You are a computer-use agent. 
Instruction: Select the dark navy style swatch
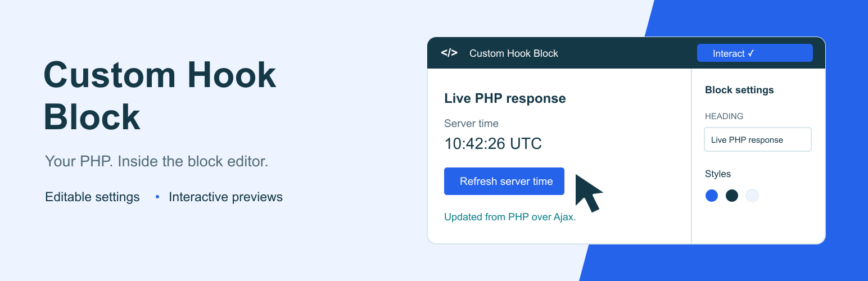pos(731,196)
